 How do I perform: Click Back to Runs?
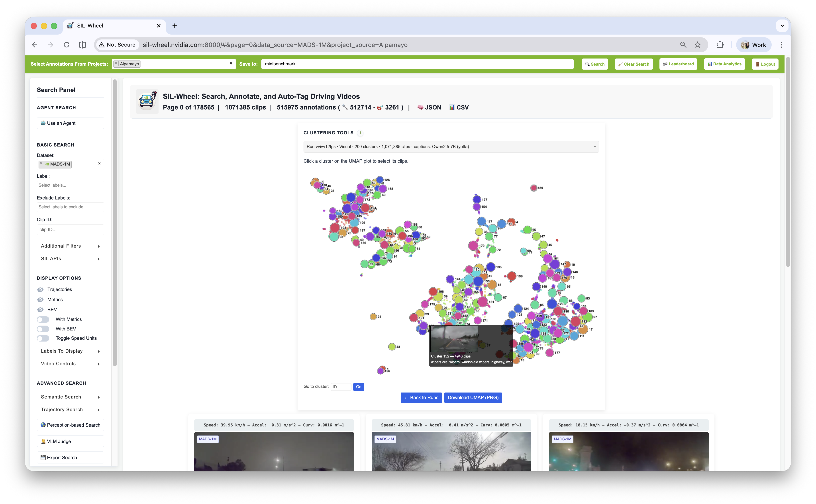(x=421, y=398)
